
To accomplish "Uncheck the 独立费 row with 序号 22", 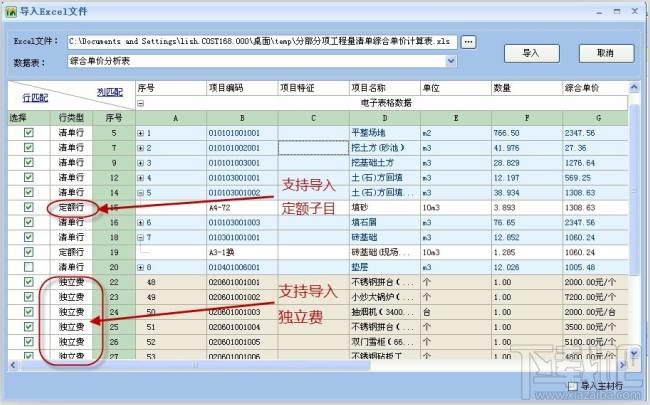I will coord(29,282).
